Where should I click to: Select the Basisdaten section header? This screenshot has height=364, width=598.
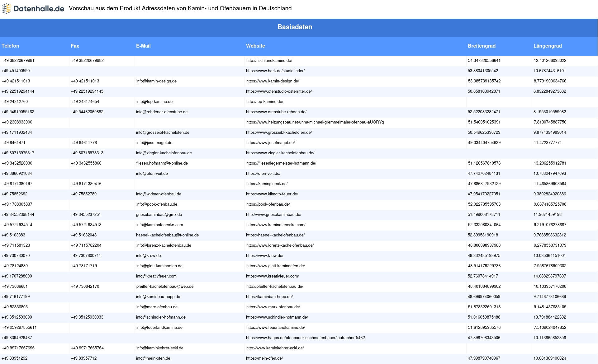click(295, 27)
